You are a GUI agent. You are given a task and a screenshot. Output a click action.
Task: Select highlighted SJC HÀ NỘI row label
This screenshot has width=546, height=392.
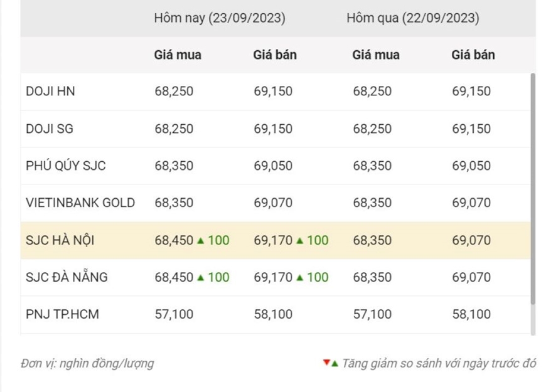click(x=60, y=240)
